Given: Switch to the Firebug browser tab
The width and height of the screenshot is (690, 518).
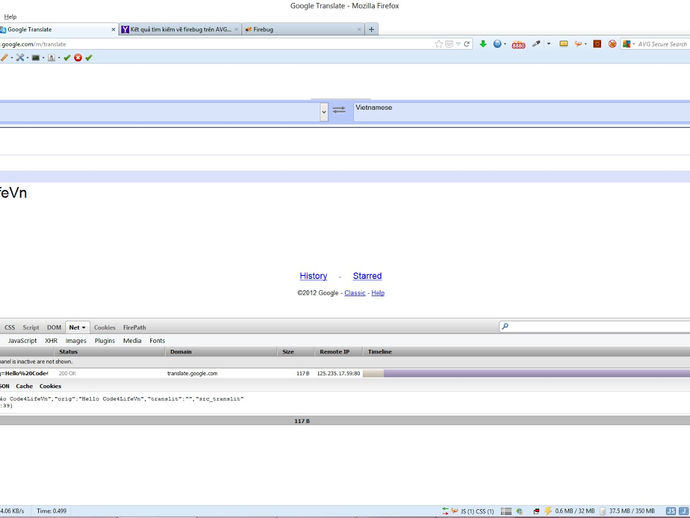Looking at the screenshot, I should pos(303,29).
